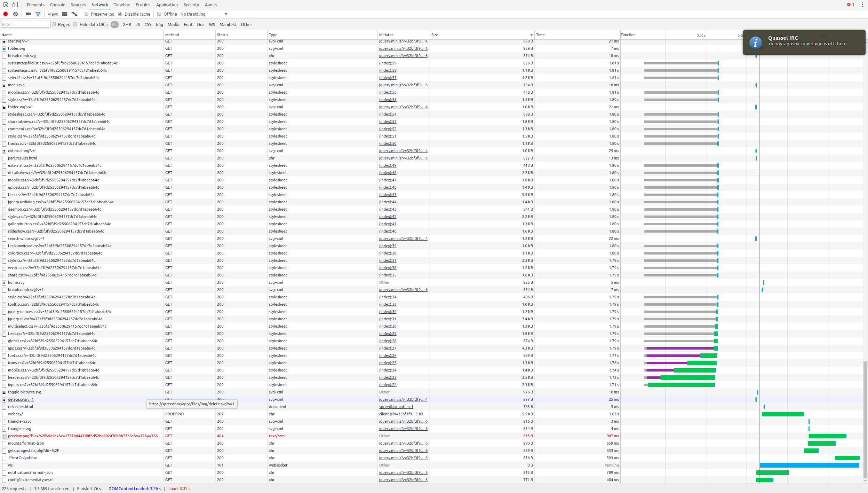
Task: Click webdav/ green timeline bar
Action: 783,414
